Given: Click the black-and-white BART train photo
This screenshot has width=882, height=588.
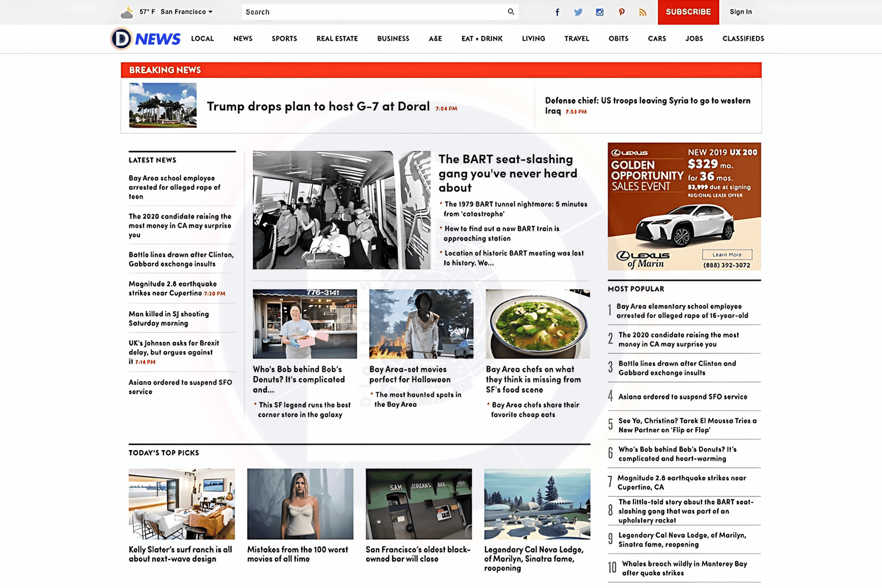Looking at the screenshot, I should (341, 210).
